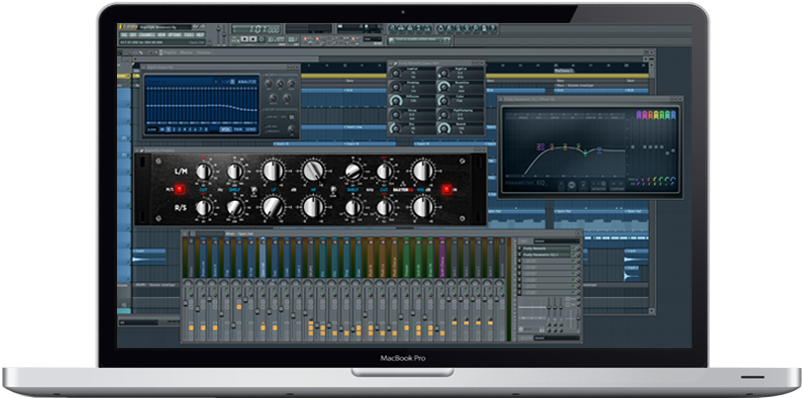Click the question mark help shortcut icon
The width and height of the screenshot is (803, 398).
(493, 29)
